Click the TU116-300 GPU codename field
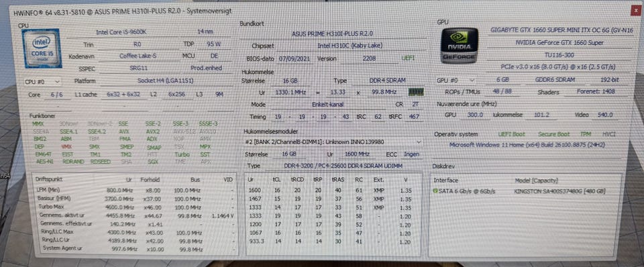 pos(559,54)
